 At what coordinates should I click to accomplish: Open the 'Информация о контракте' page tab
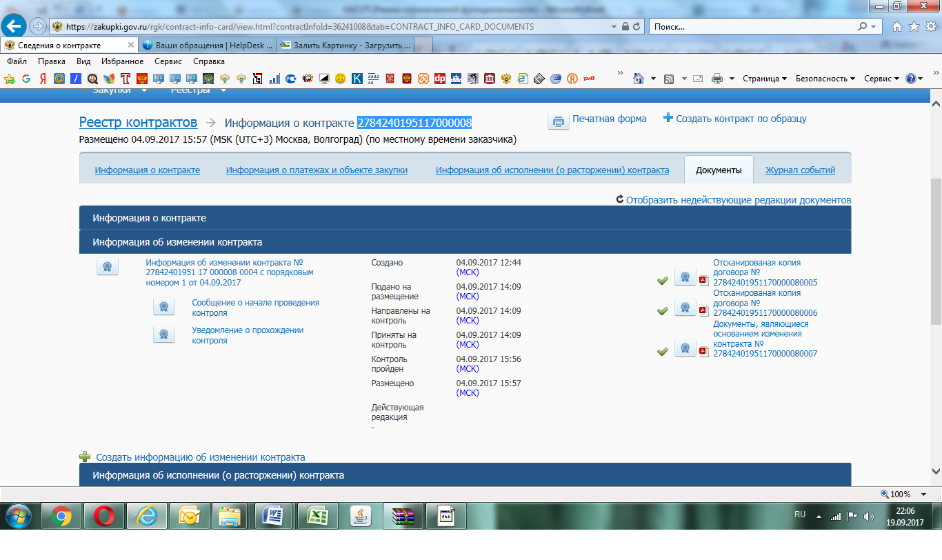[x=148, y=170]
